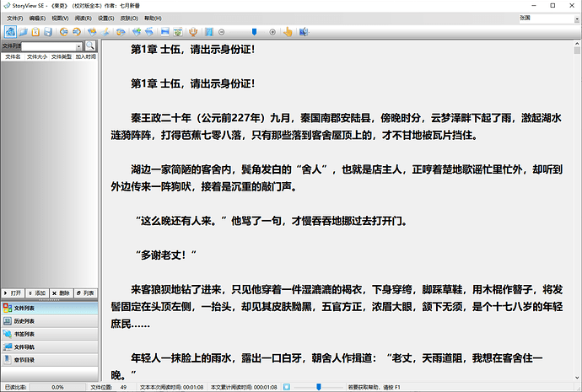Click the magnifier search button in file panel
This screenshot has width=582, height=392.
tap(90, 46)
